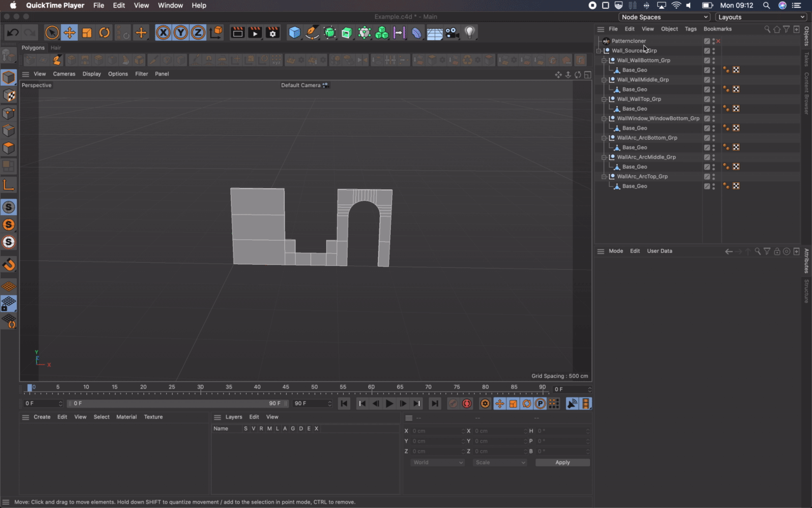Screen dimensions: 812x508
Task: Open the World coordinate system dropdown
Action: click(x=438, y=463)
